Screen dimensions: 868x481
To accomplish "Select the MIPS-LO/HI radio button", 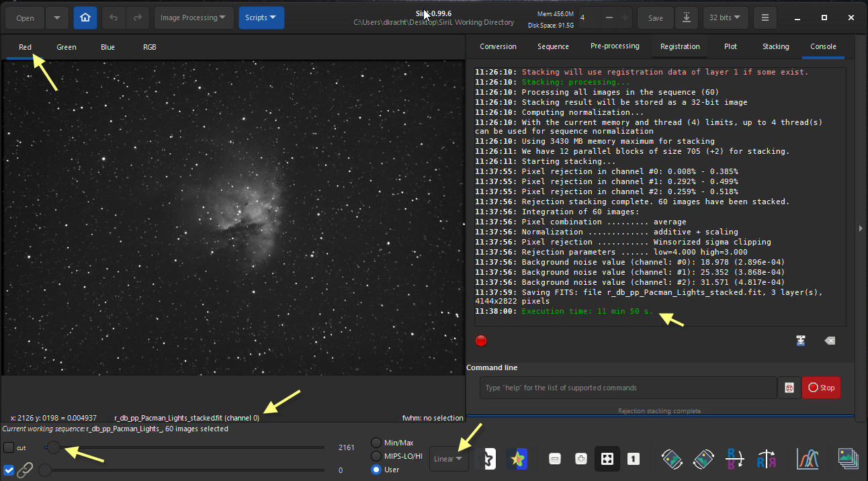I will point(376,456).
